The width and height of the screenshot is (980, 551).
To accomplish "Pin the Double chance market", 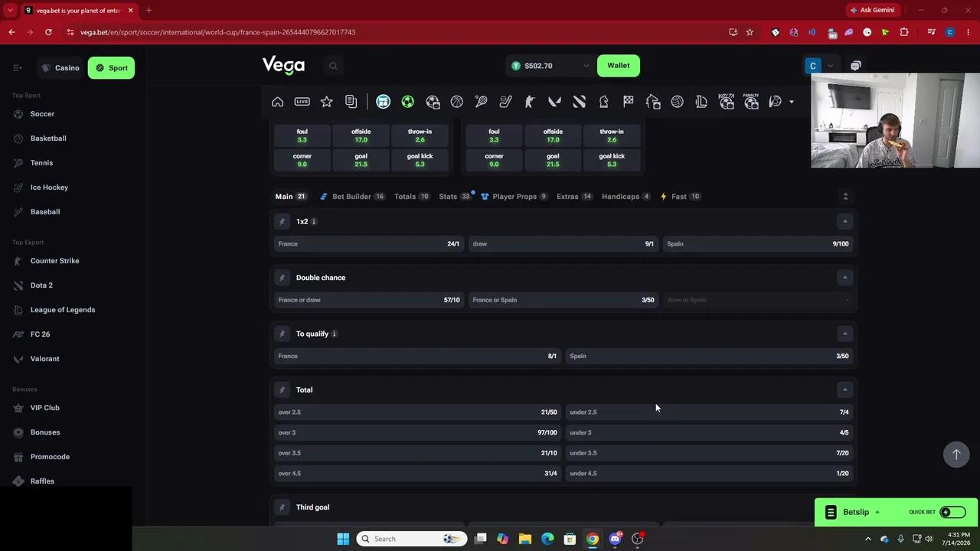I will pos(282,278).
